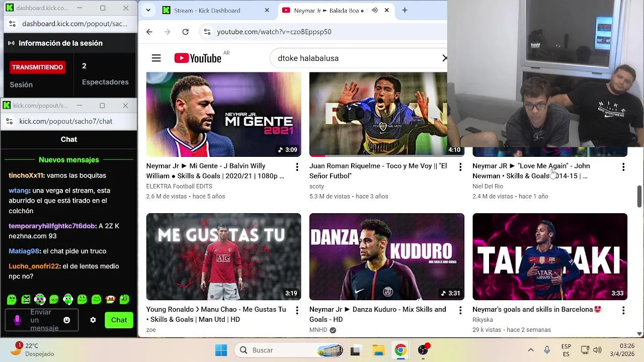The width and height of the screenshot is (644, 362).
Task: Click the taskbar Buscar search box
Action: pos(290,350)
